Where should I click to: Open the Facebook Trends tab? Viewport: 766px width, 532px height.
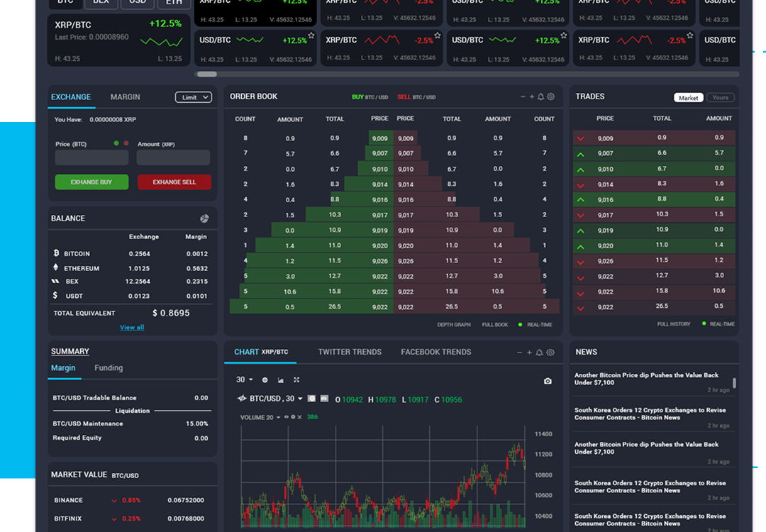[x=435, y=352]
